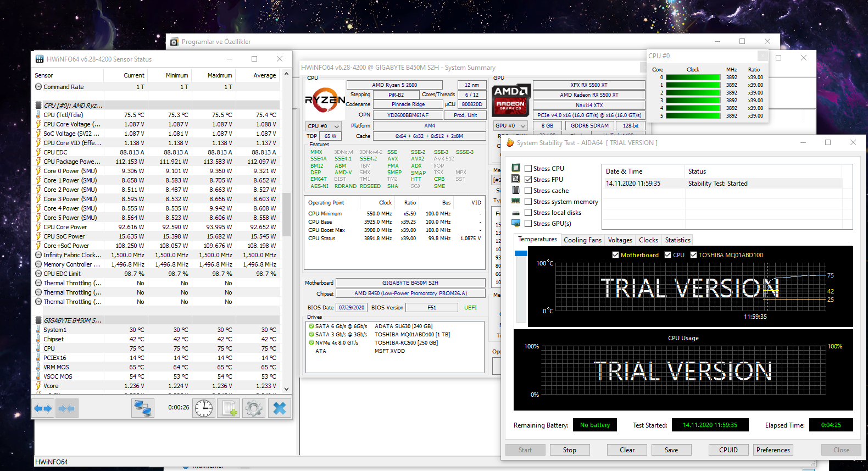Screen dimensions: 868x471
Task: Click the Ryzen logo in System Summary
Action: [325, 100]
